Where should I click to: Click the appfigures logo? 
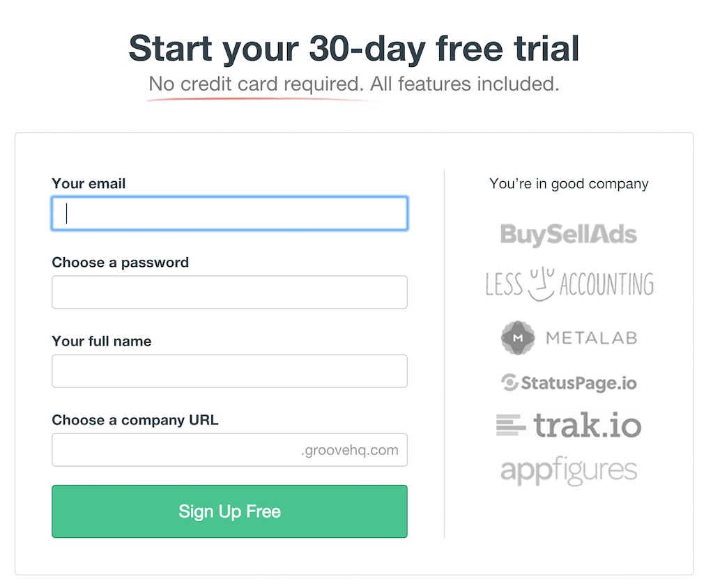pos(569,471)
